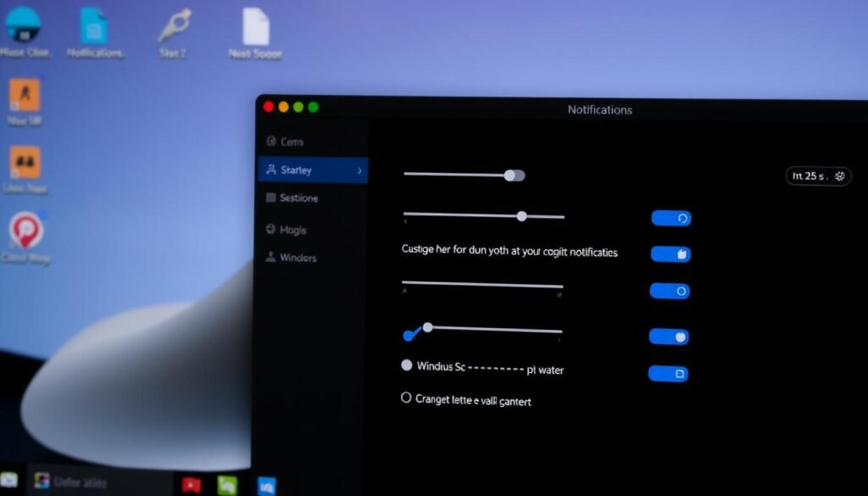Open the blue app icon in taskbar
This screenshot has height=496, width=868.
coord(267,485)
